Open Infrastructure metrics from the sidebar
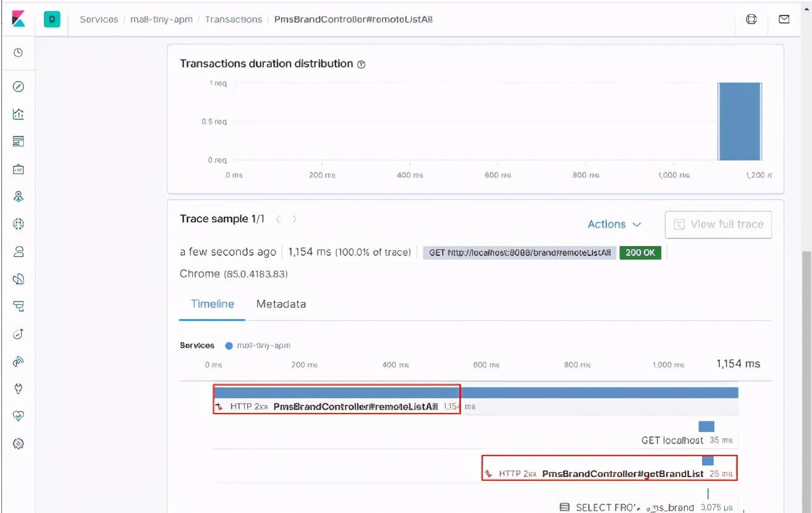This screenshot has width=812, height=513. 18,252
